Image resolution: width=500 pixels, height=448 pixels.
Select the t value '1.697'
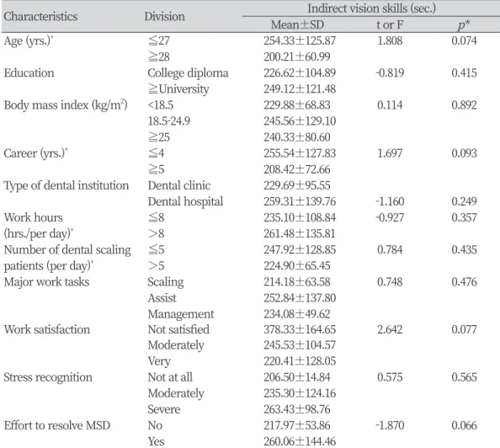tap(390, 153)
